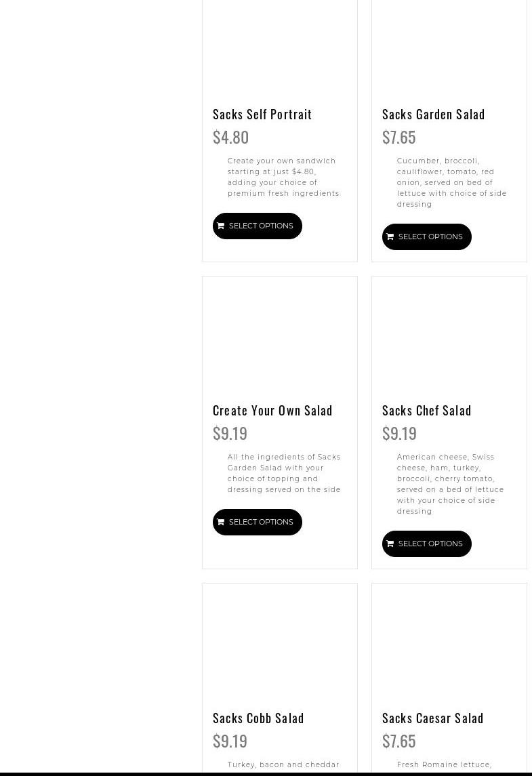Image resolution: width=532 pixels, height=776 pixels.
Task: Click cart icon on Sacks Chef Salad button
Action: [390, 544]
